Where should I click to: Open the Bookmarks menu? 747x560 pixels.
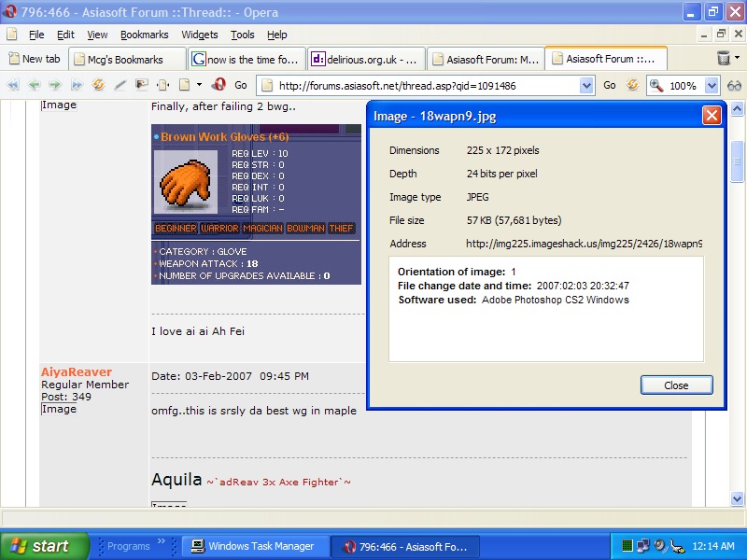point(145,35)
